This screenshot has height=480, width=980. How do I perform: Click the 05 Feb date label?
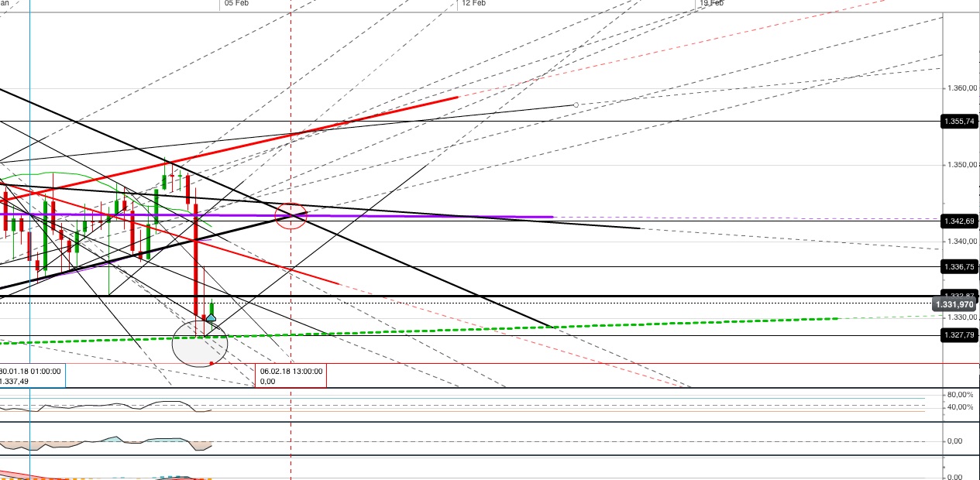coord(236,3)
